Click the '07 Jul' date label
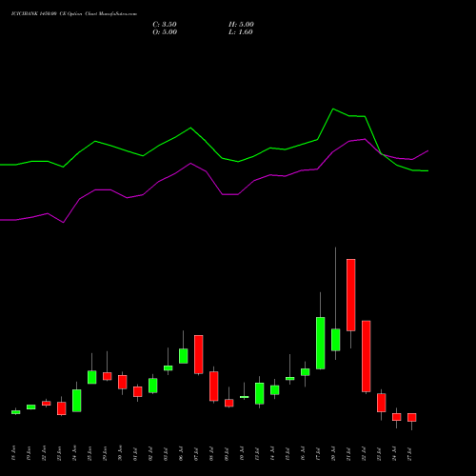Image resolution: width=476 pixels, height=476 pixels. point(196,453)
